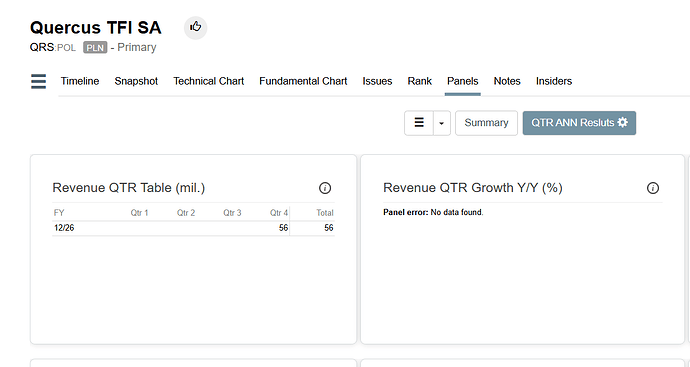Switch to the Snapshot tab
690x367 pixels.
136,81
